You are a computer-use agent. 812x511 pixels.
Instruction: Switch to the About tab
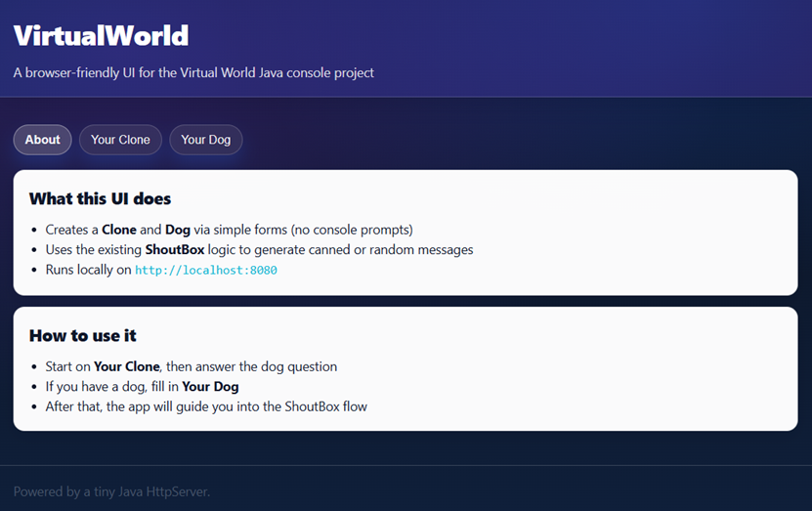pos(42,140)
